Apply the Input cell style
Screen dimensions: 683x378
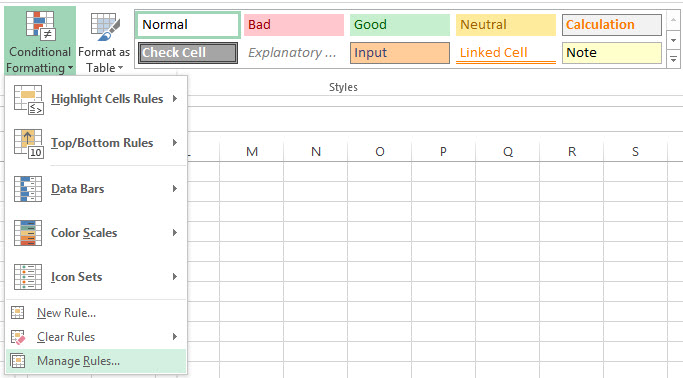[x=400, y=53]
